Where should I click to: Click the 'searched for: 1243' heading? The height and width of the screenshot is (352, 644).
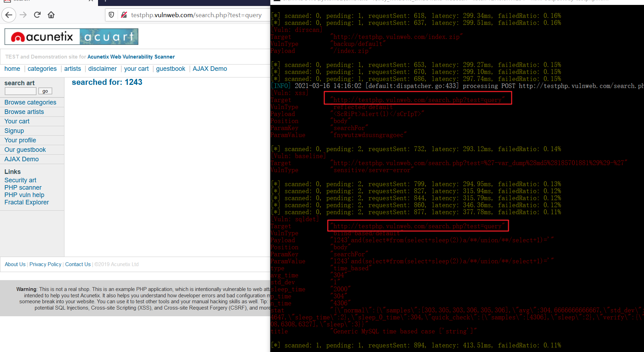click(x=107, y=82)
